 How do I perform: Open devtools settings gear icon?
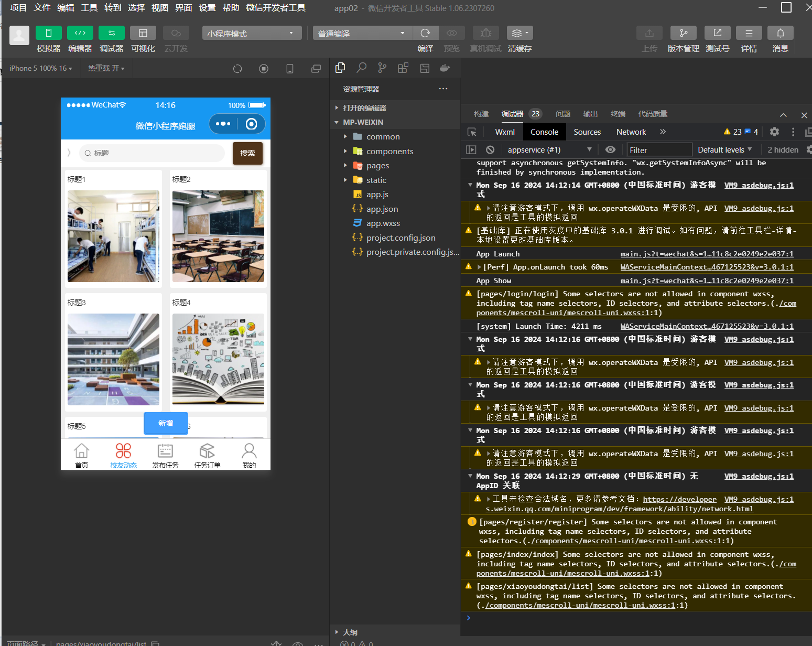click(x=774, y=132)
